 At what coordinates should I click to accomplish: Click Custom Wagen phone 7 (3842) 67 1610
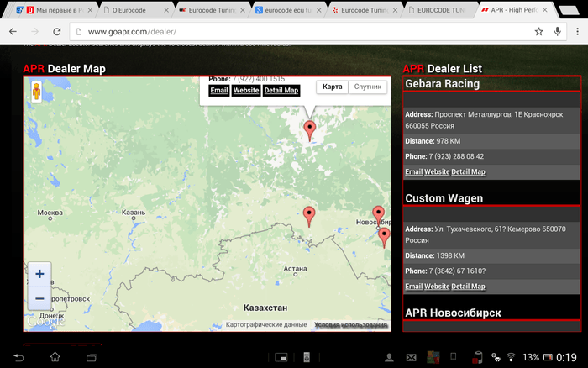[457, 271]
